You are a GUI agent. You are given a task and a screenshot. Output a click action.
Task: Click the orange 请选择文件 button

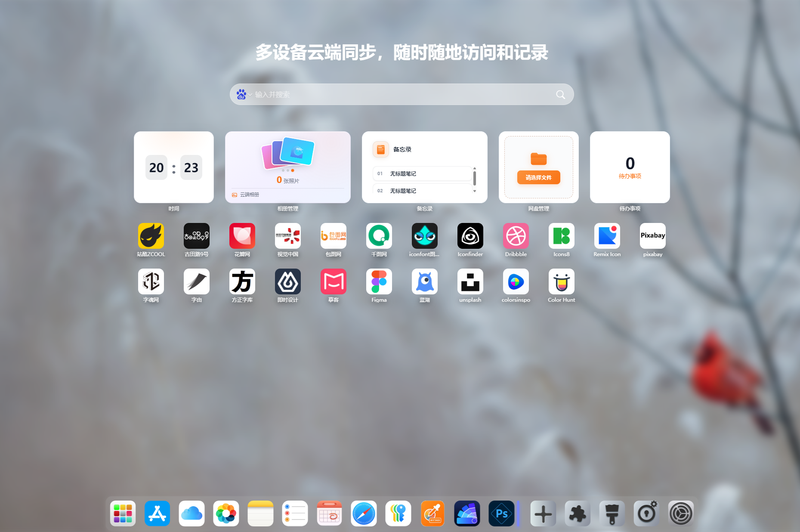point(539,177)
